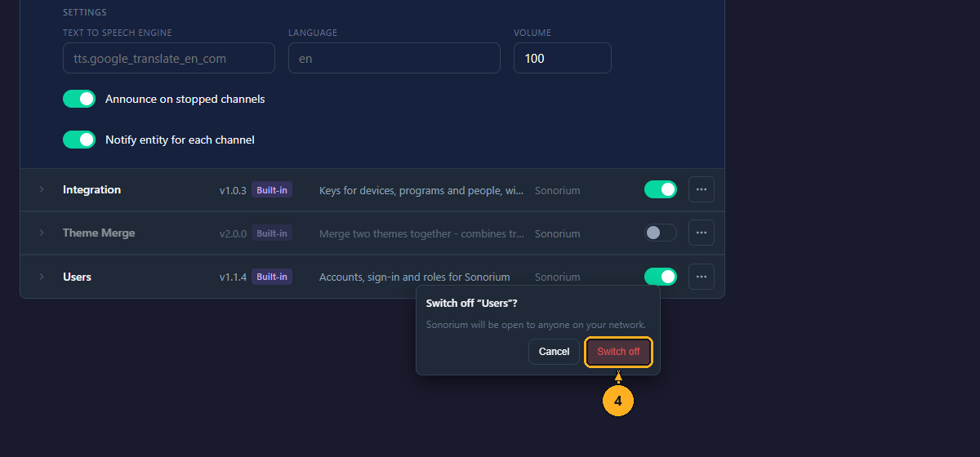
Task: Cancel switching off Users
Action: (x=554, y=352)
